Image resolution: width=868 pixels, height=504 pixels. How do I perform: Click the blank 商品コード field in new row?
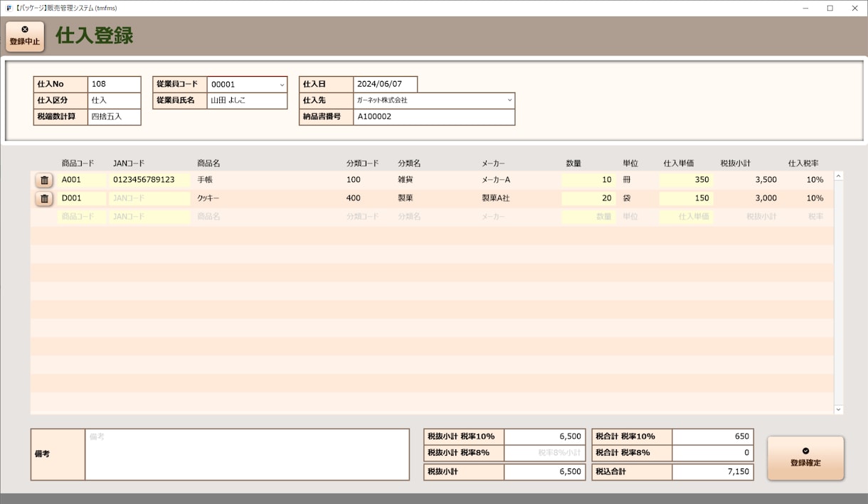82,217
